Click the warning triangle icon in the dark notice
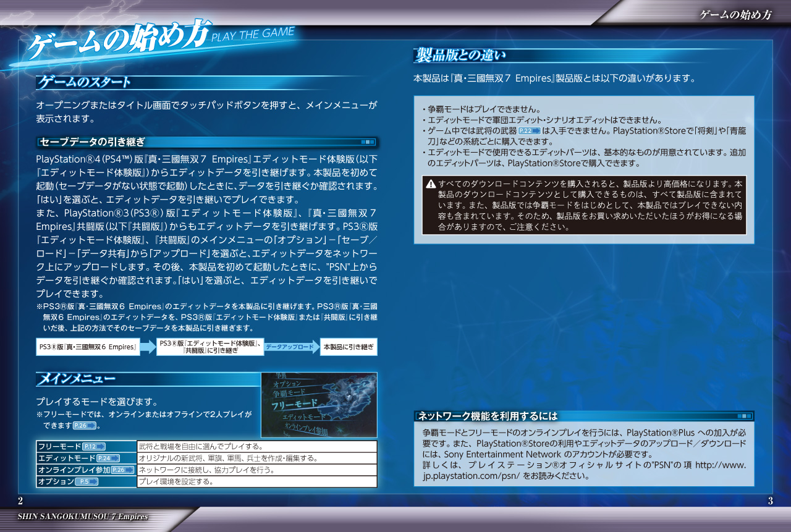 click(x=431, y=184)
